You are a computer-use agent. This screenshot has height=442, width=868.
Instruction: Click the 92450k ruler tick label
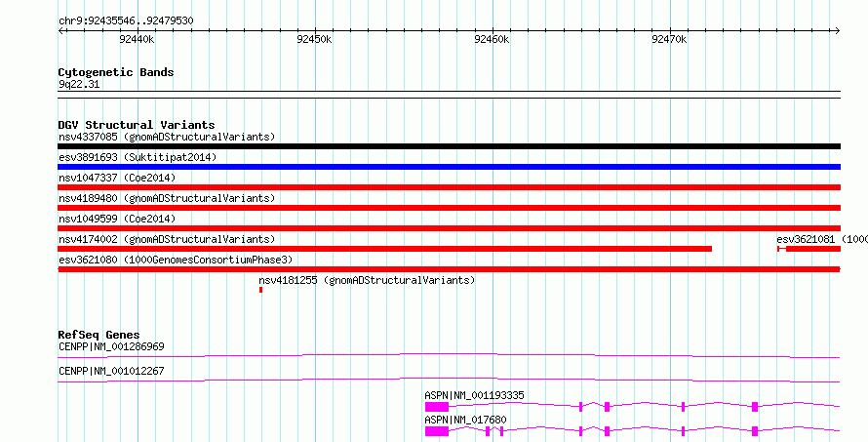tap(314, 39)
